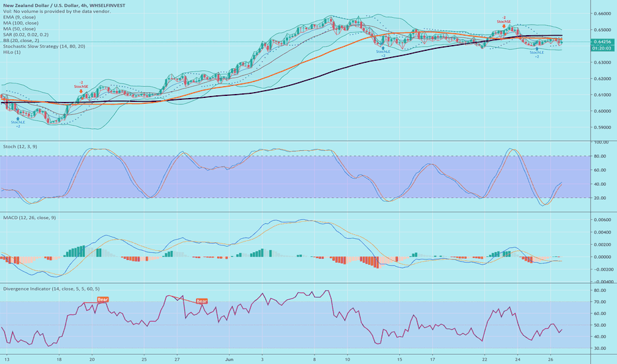This screenshot has height=364, width=617.
Task: Click the 13 date label on the time axis
Action: pos(7,359)
